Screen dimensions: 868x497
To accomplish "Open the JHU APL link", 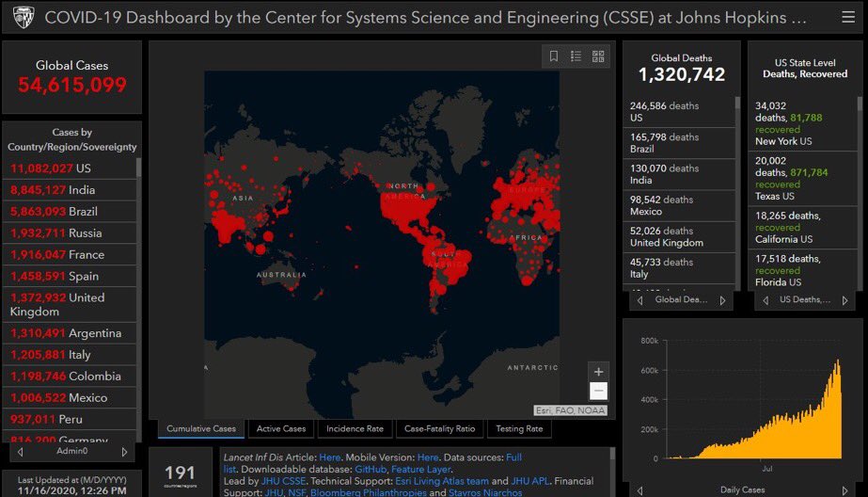I will 529,481.
